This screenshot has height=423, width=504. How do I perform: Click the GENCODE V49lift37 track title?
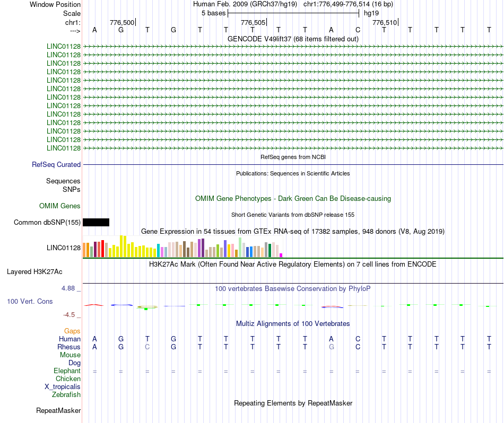point(293,39)
